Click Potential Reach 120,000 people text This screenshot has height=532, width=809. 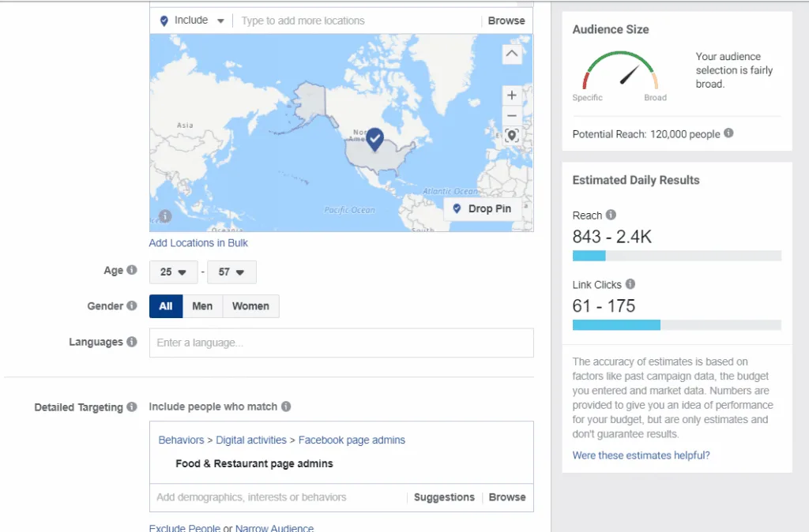click(x=646, y=134)
